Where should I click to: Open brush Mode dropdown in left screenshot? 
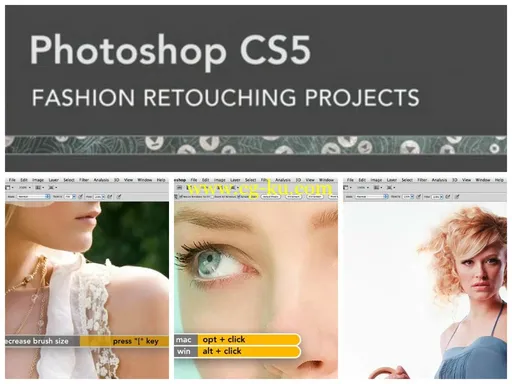[x=33, y=197]
